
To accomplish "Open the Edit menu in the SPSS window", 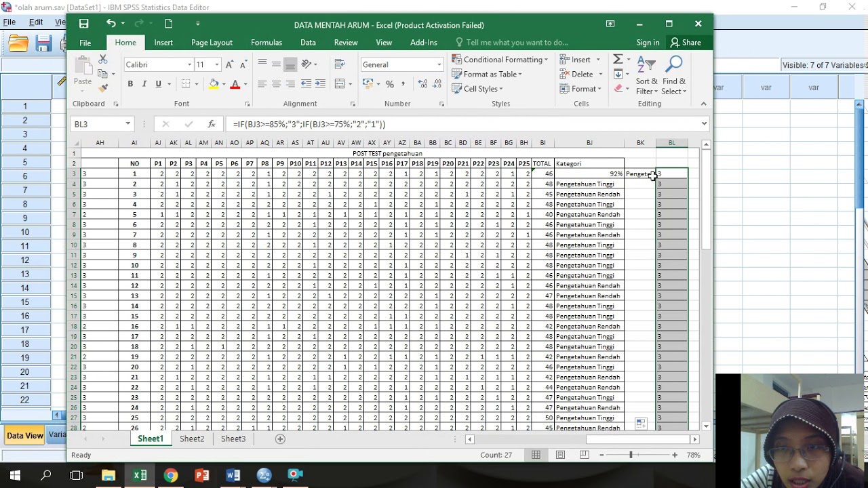I will 36,22.
